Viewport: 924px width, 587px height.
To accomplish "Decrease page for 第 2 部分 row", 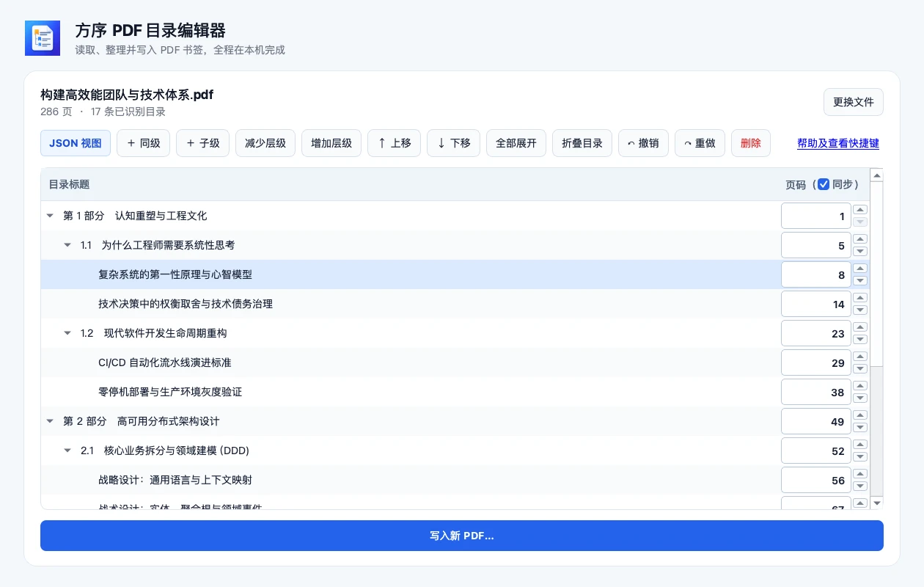I will (x=861, y=427).
